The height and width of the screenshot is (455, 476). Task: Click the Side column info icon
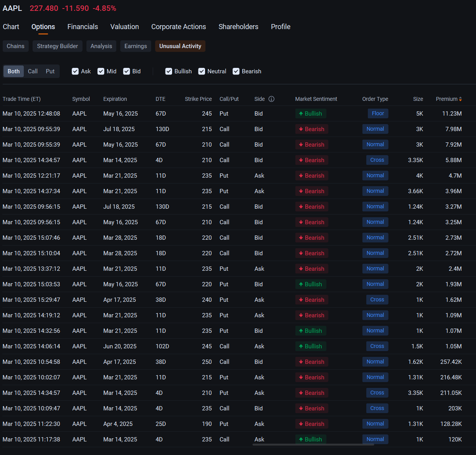[x=271, y=99]
